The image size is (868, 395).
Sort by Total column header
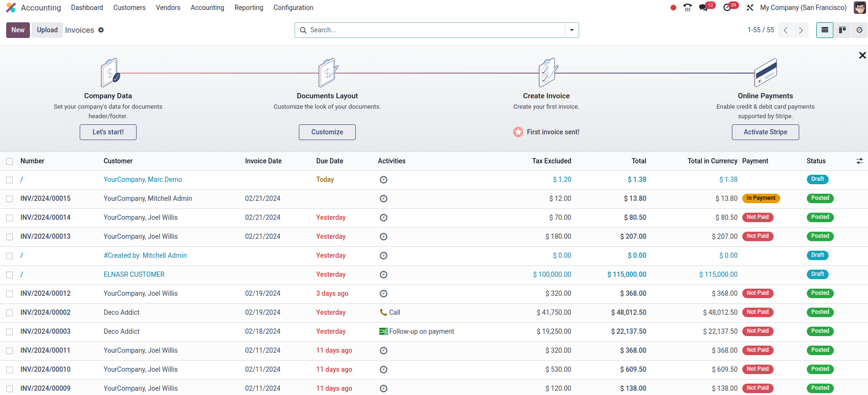(639, 161)
